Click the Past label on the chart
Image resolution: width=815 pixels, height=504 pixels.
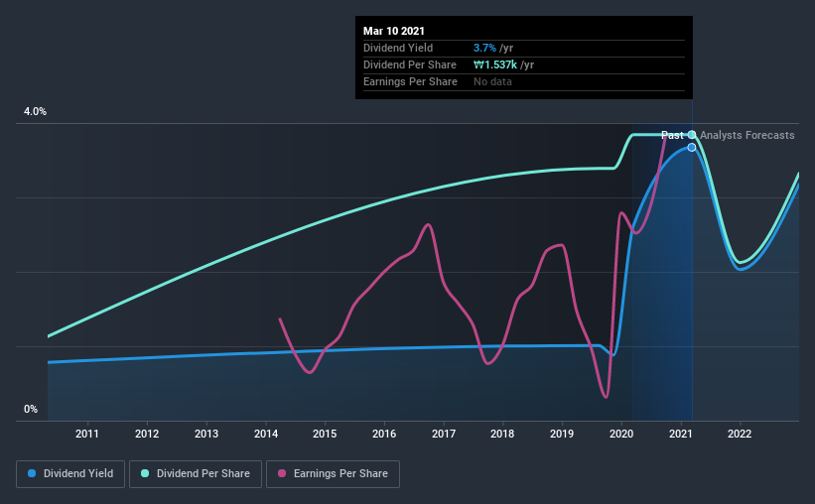[x=672, y=135]
